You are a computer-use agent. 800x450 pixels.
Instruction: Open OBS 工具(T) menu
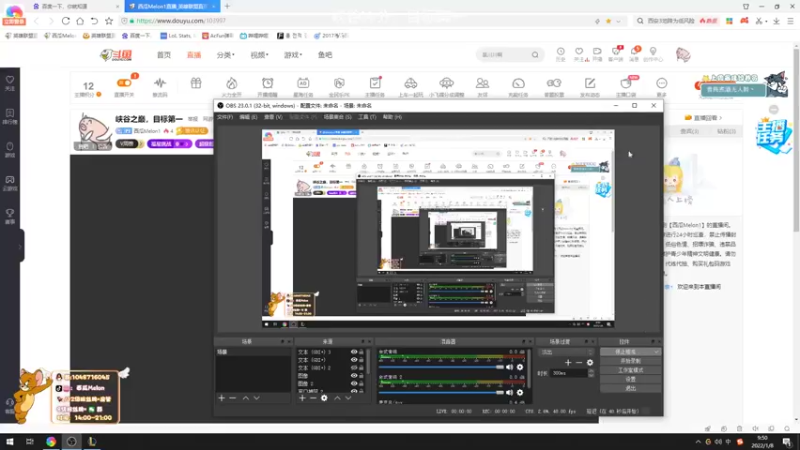(367, 117)
